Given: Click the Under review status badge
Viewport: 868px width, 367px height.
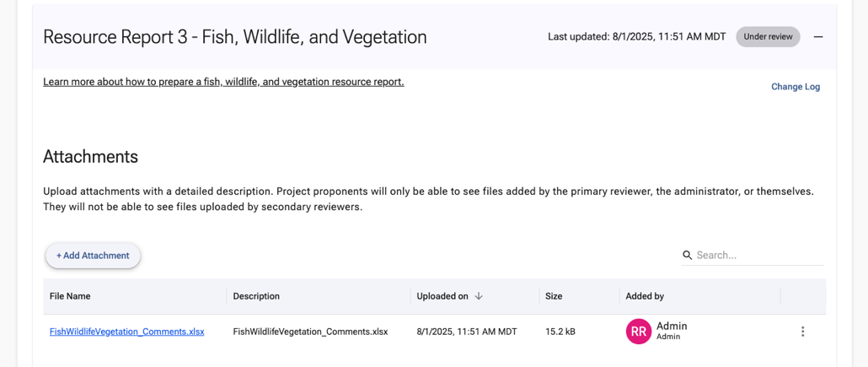Looking at the screenshot, I should pos(768,37).
